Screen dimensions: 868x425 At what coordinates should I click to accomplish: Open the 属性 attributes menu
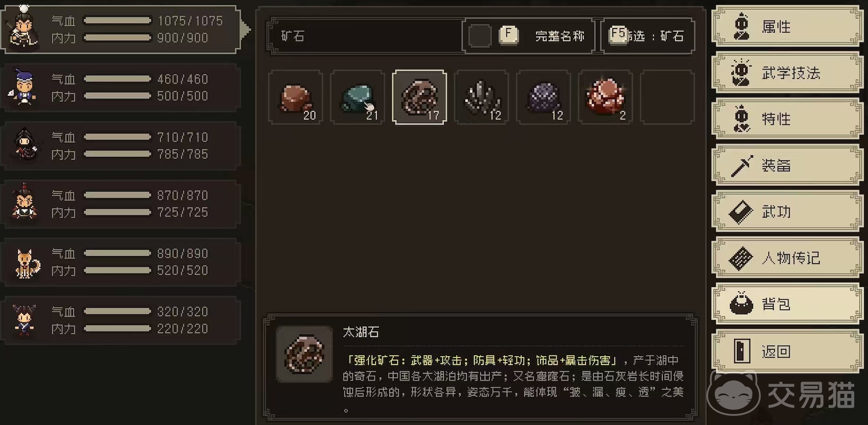pos(788,26)
